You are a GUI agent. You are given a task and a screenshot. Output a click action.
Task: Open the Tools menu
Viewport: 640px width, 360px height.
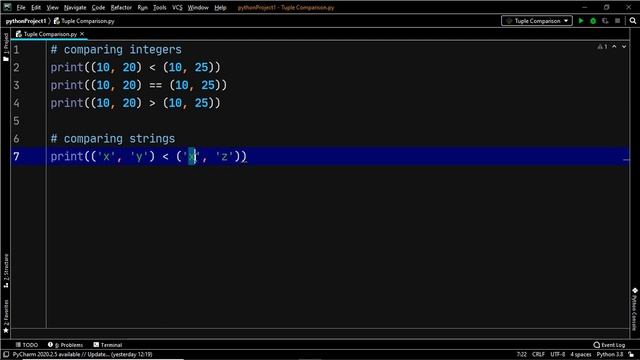(160, 7)
